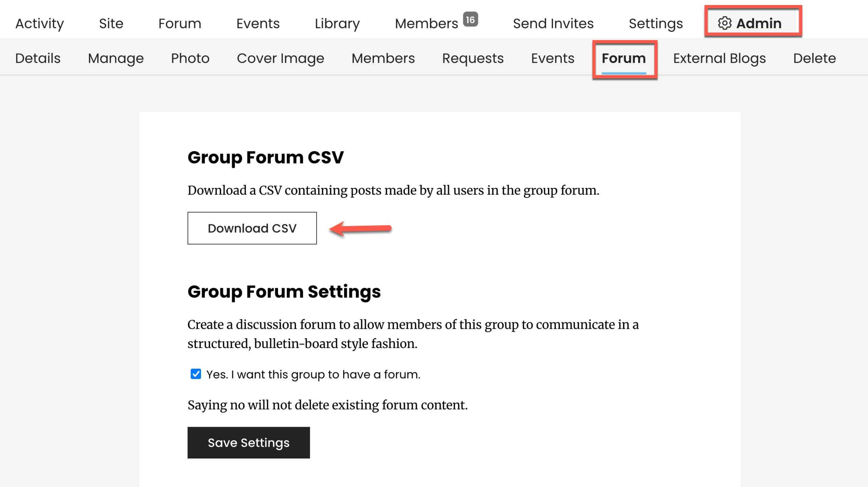The image size is (868, 487).
Task: Open Members in top navigation
Action: click(427, 23)
